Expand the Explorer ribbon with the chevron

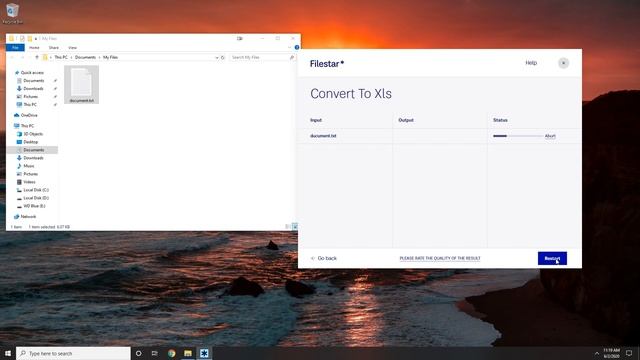pos(290,47)
